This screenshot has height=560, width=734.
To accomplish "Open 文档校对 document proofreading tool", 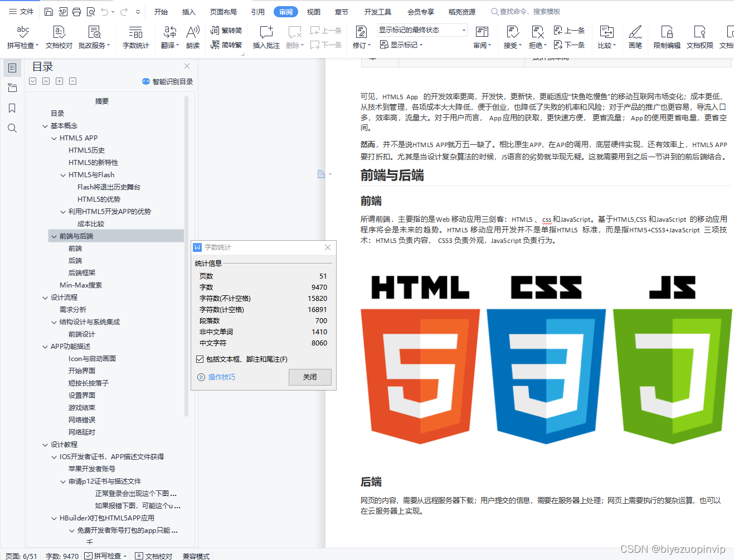I will coord(59,37).
